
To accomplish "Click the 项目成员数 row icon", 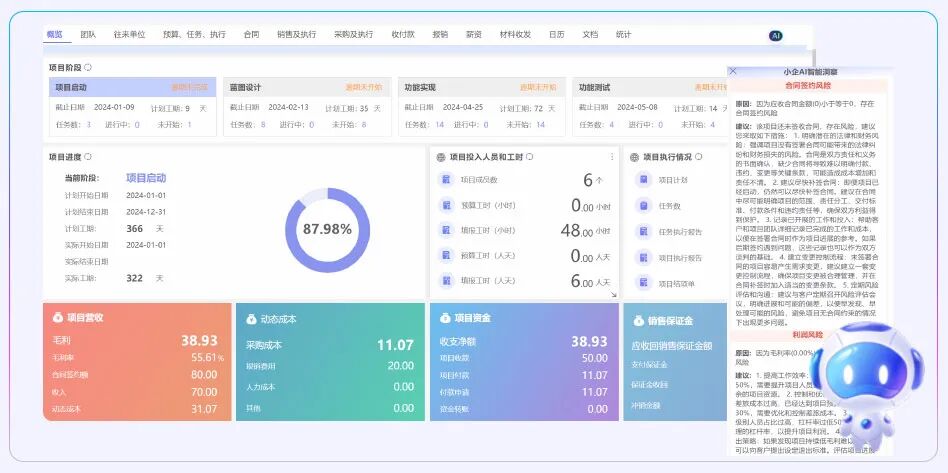I will point(447,181).
